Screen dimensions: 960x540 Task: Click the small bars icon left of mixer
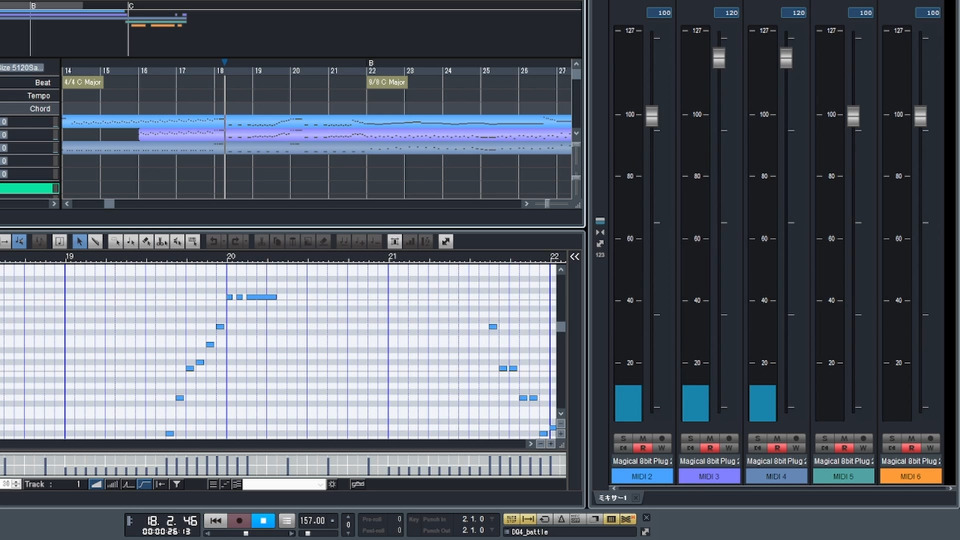tap(600, 221)
